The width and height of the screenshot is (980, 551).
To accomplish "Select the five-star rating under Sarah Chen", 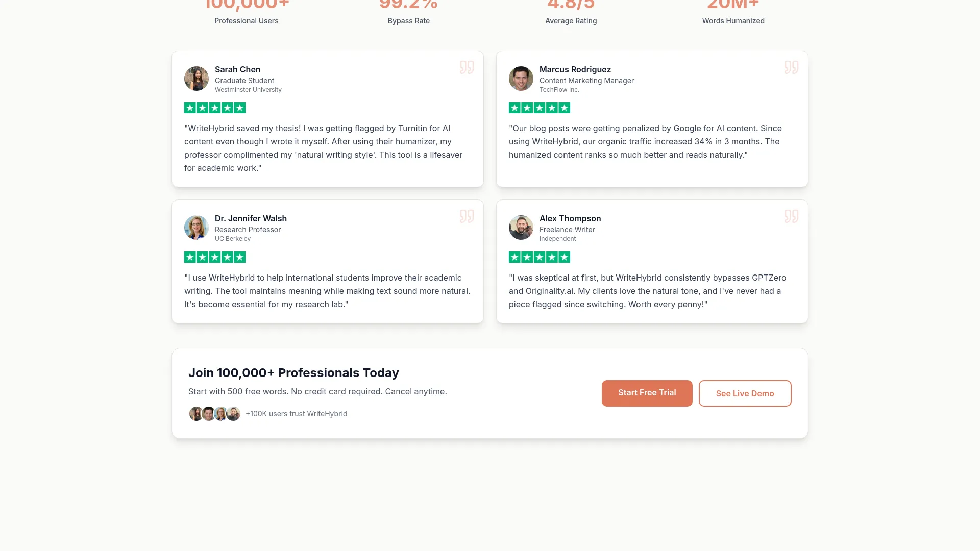I will click(x=214, y=108).
